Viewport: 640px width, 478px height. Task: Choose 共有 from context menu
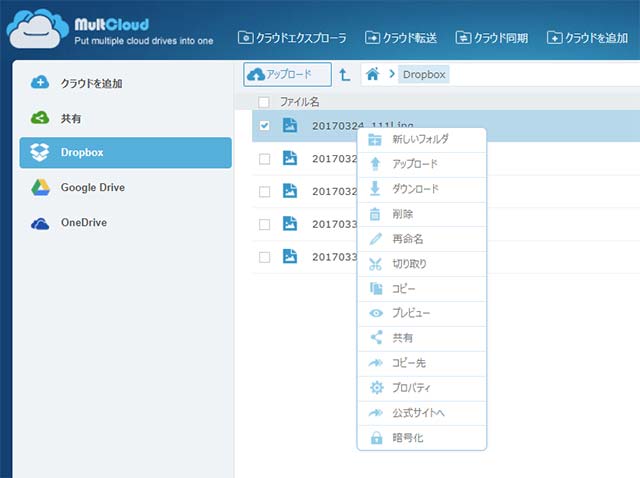tap(422, 338)
